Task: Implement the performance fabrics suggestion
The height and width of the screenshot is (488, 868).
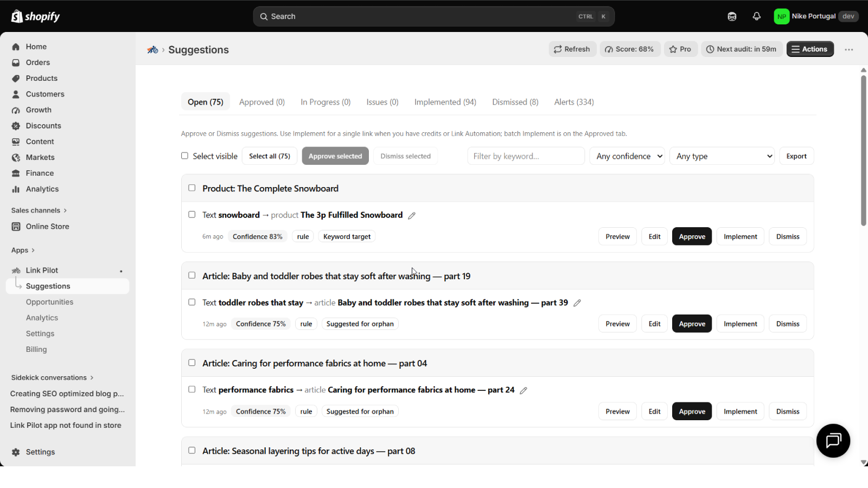Action: 740,412
